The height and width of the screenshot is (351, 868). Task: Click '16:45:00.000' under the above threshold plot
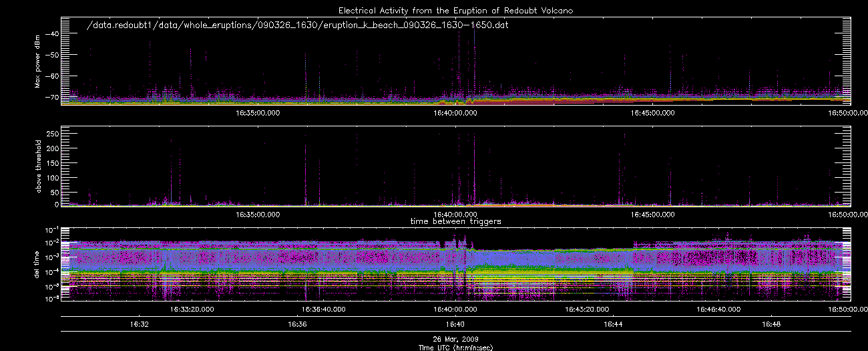coord(654,215)
